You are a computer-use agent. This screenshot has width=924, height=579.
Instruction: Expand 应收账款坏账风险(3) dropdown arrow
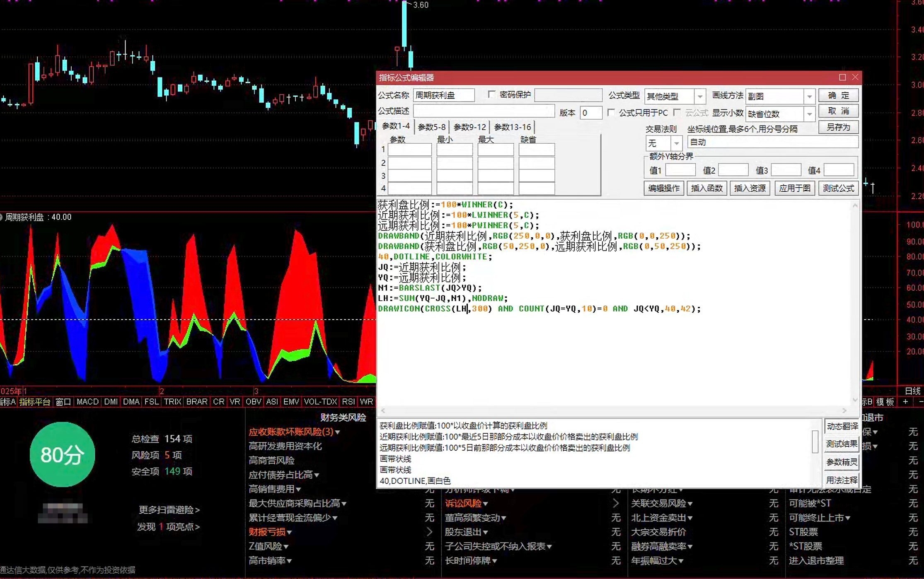point(338,432)
